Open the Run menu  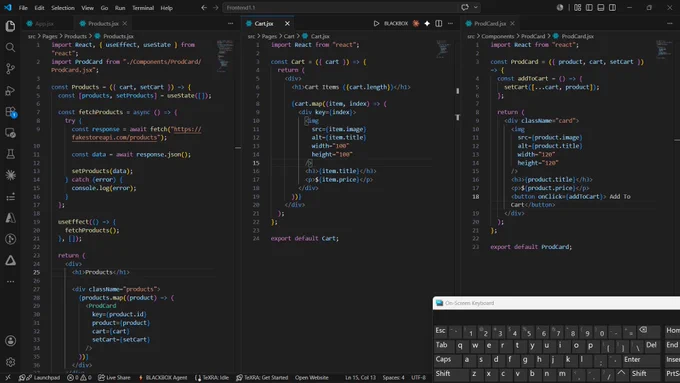click(120, 8)
